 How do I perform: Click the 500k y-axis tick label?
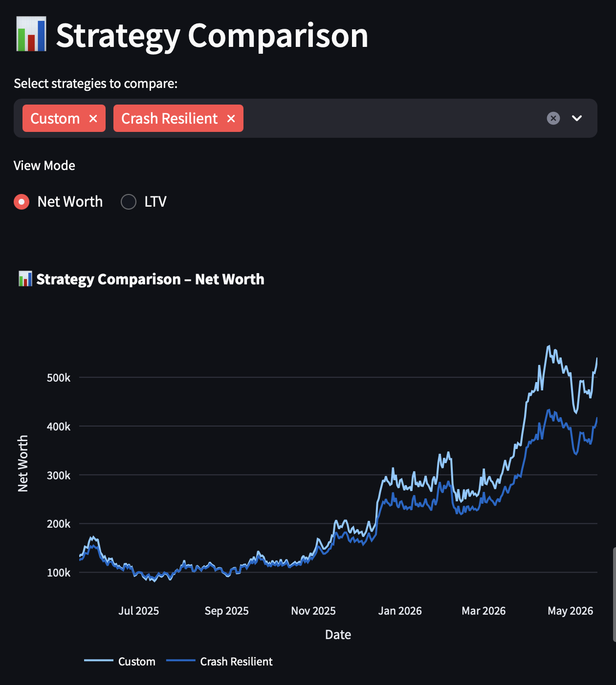click(x=59, y=378)
